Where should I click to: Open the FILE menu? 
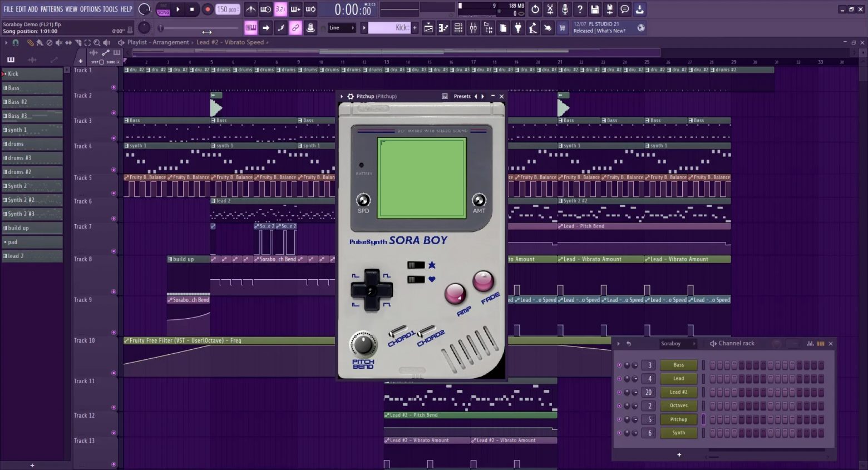point(8,9)
